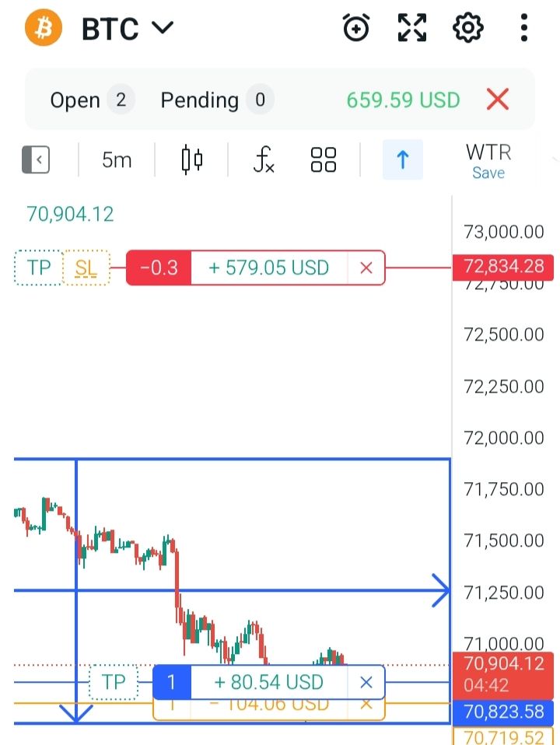Open chart settings gear
The image size is (560, 745).
pyautogui.click(x=467, y=29)
